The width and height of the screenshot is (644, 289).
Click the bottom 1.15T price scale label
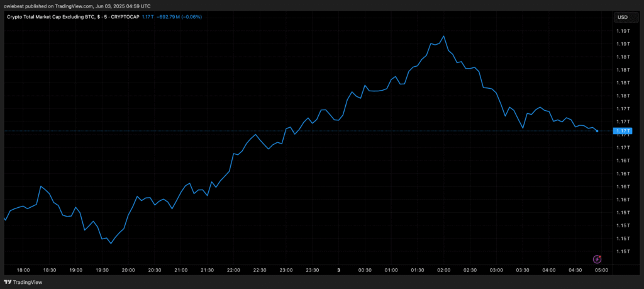[x=623, y=251]
